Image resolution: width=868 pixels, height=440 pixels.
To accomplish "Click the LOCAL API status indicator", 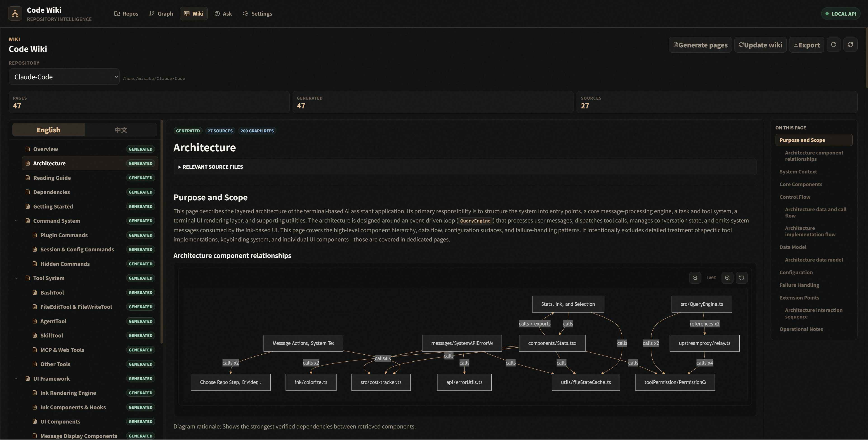I will (x=840, y=14).
